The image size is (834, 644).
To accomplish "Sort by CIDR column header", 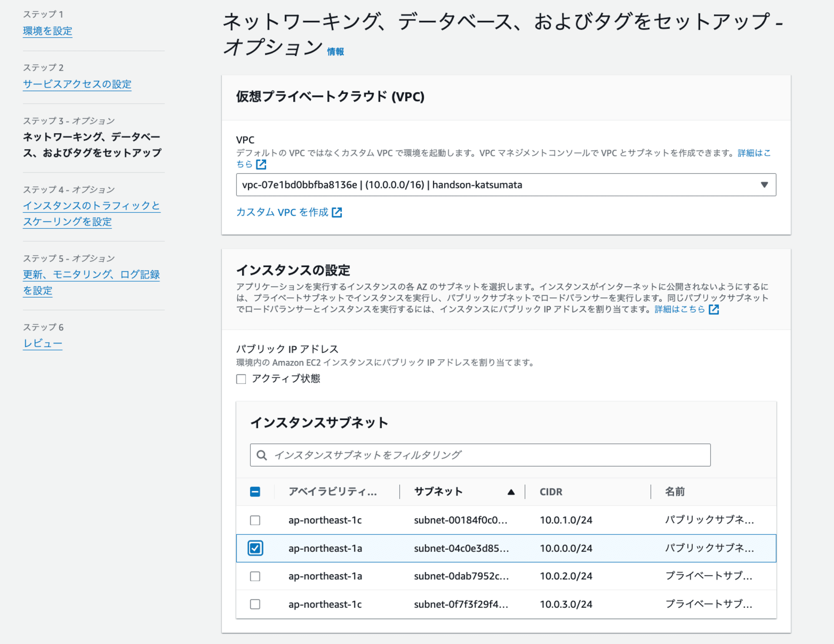I will (x=551, y=492).
